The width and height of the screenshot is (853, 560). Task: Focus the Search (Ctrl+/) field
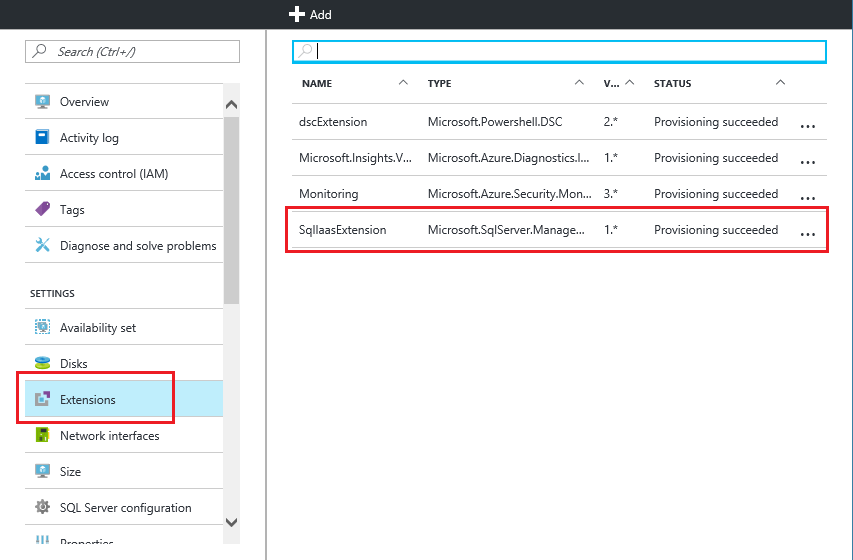click(x=132, y=51)
